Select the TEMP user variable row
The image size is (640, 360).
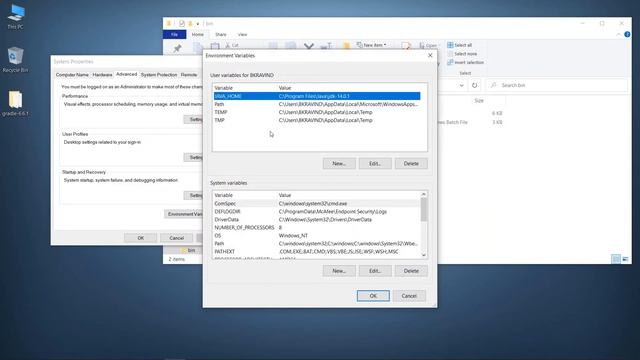[x=317, y=112]
